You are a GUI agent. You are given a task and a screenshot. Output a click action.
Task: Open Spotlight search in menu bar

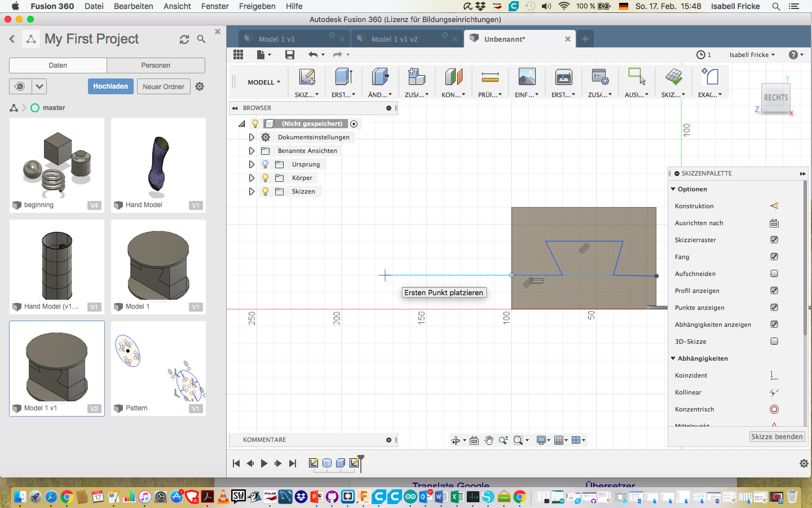776,6
